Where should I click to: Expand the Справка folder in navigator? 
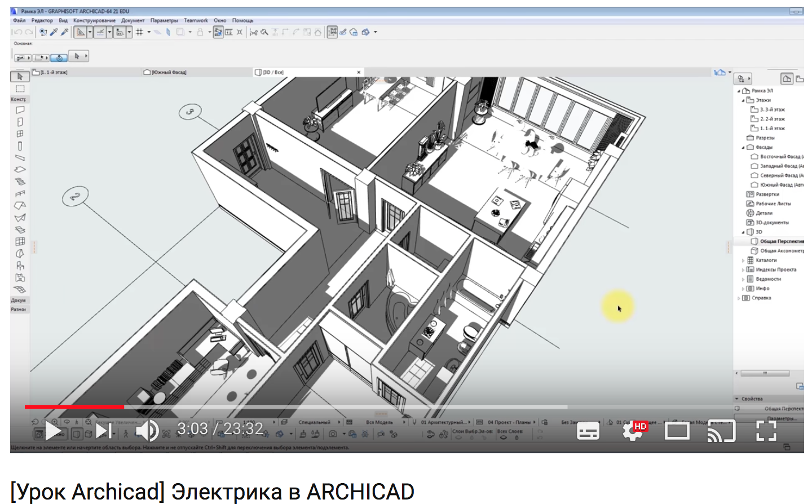(739, 298)
